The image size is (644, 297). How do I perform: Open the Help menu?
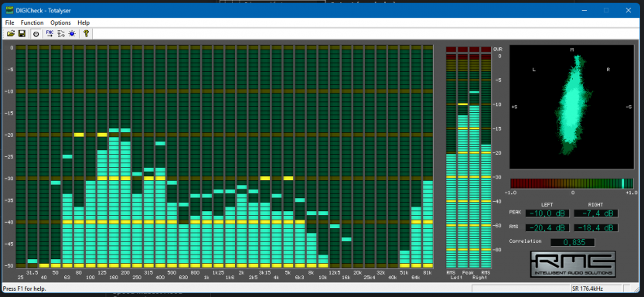[83, 22]
